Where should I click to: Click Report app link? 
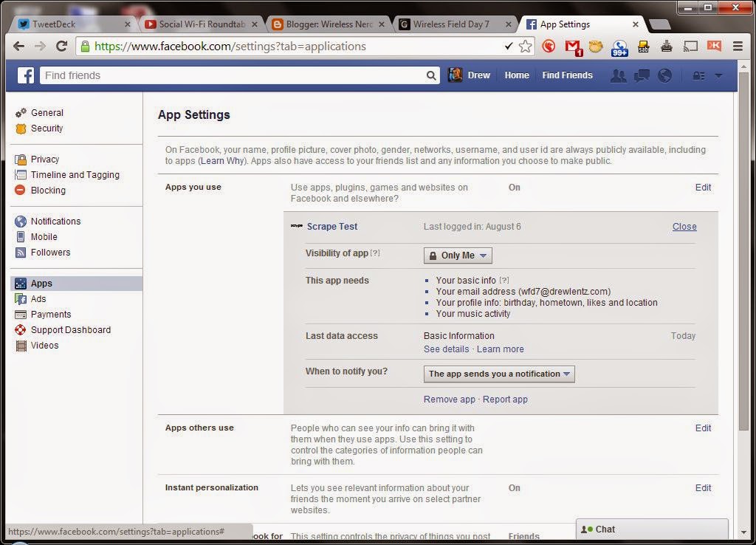click(x=505, y=400)
